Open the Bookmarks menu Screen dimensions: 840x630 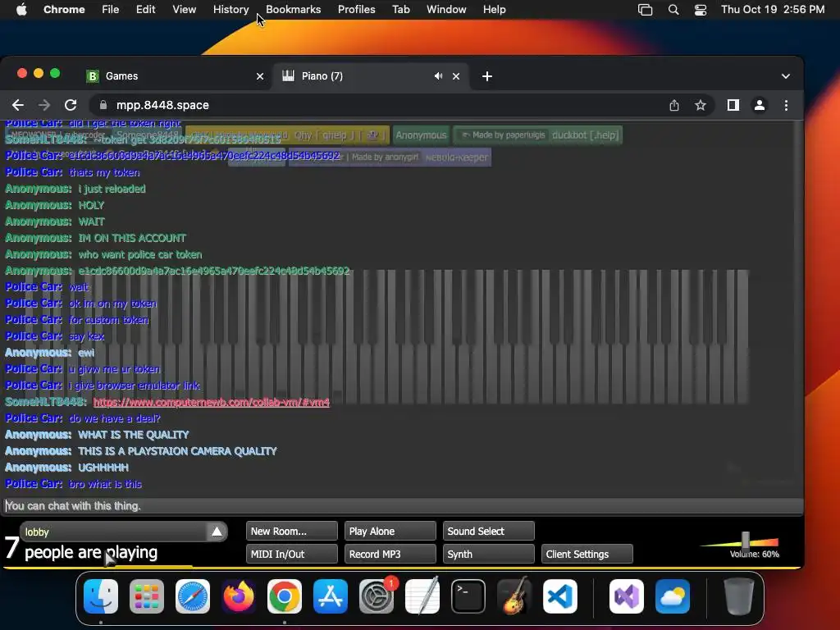pyautogui.click(x=293, y=10)
